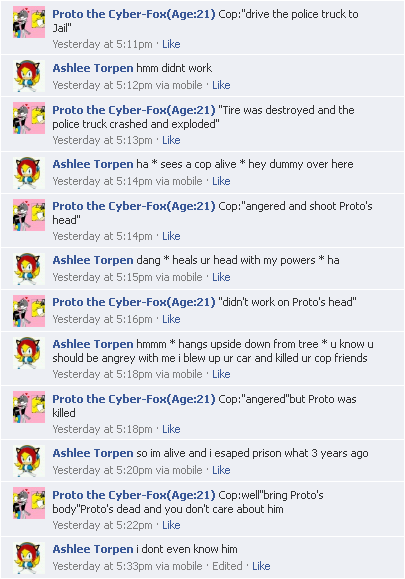
Task: Click Ashlee's avatar beside 'hey dummy over here'
Action: [x=29, y=173]
